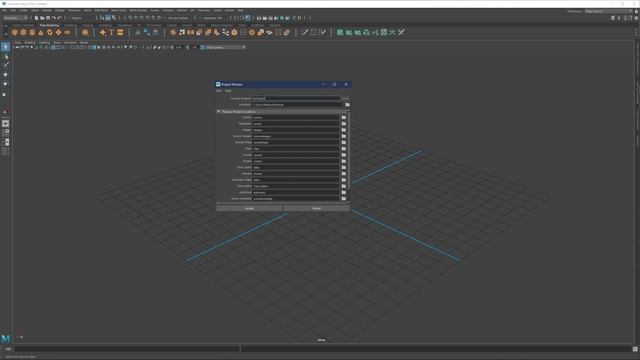Click the Source Images folder name field
The width and height of the screenshot is (640, 360).
tap(296, 136)
